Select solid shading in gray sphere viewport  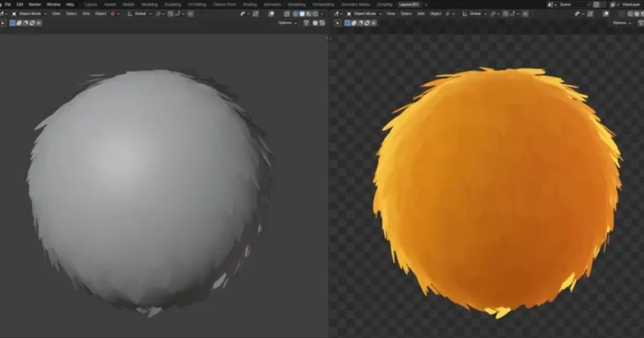[x=302, y=13]
